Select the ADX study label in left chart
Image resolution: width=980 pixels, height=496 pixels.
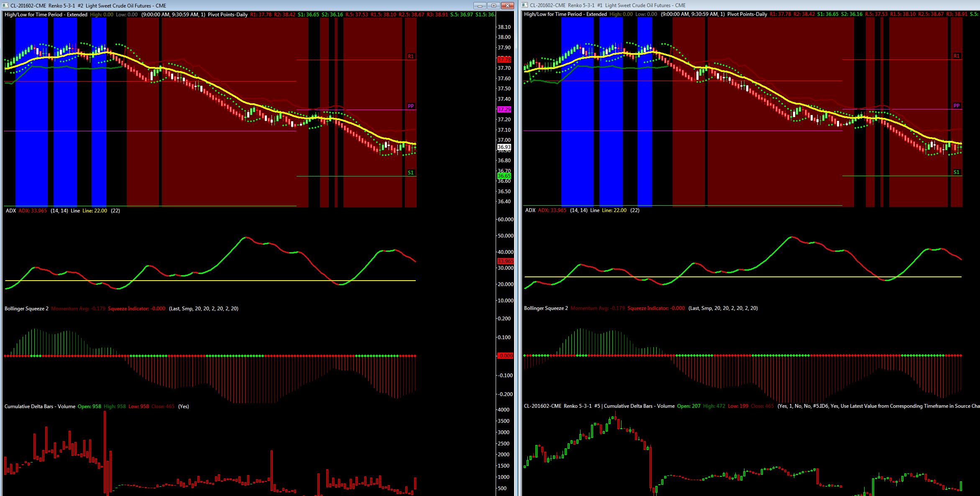[11, 211]
